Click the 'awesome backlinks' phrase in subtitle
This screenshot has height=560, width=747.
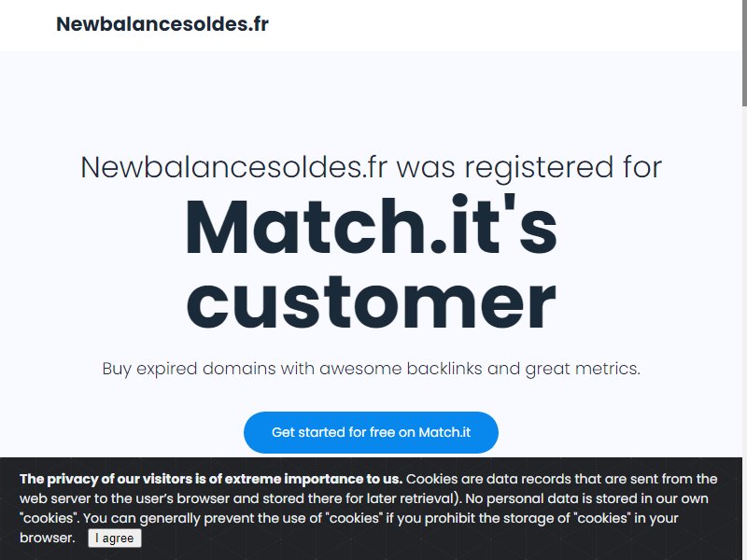pyautogui.click(x=401, y=369)
